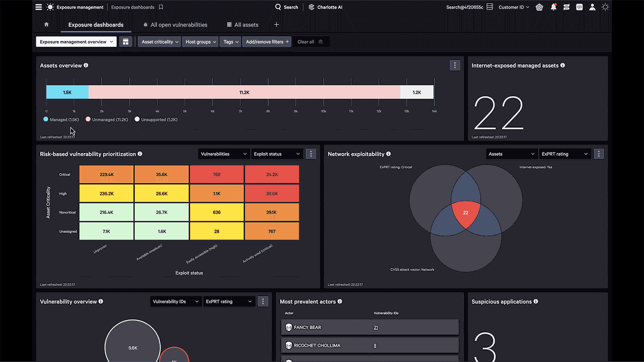Launch Charlotte AI assistant
644x362 pixels.
point(325,7)
